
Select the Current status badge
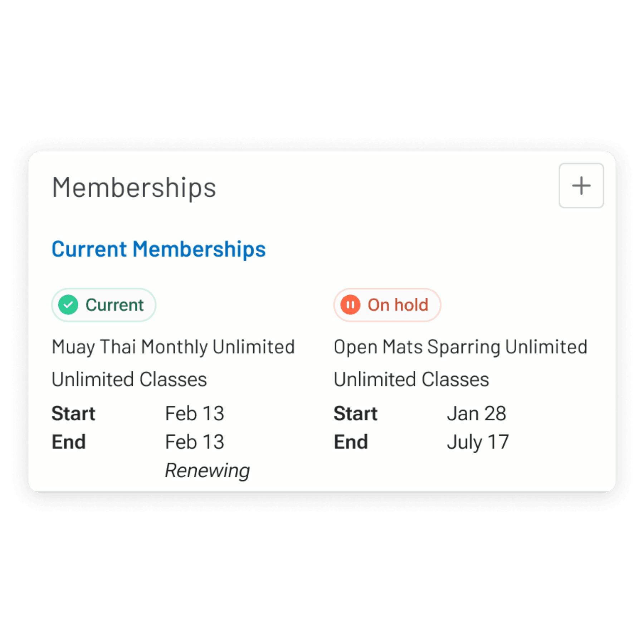point(104,305)
